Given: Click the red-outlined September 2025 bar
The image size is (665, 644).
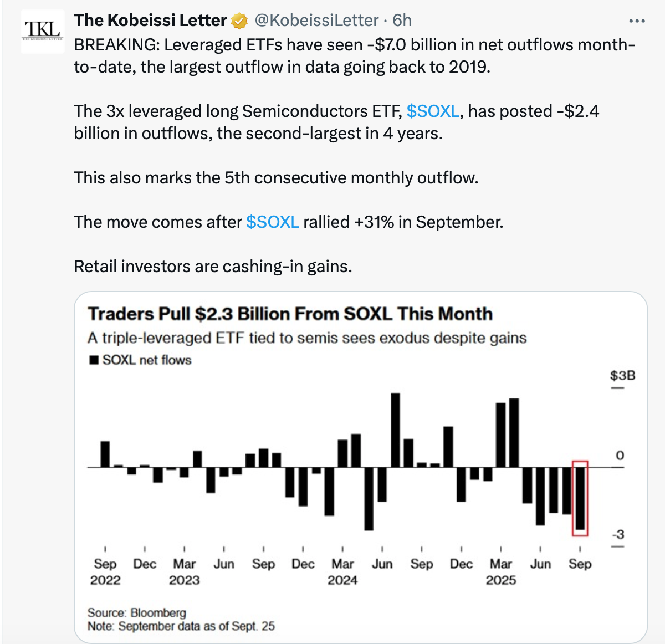Looking at the screenshot, I should coord(580,498).
